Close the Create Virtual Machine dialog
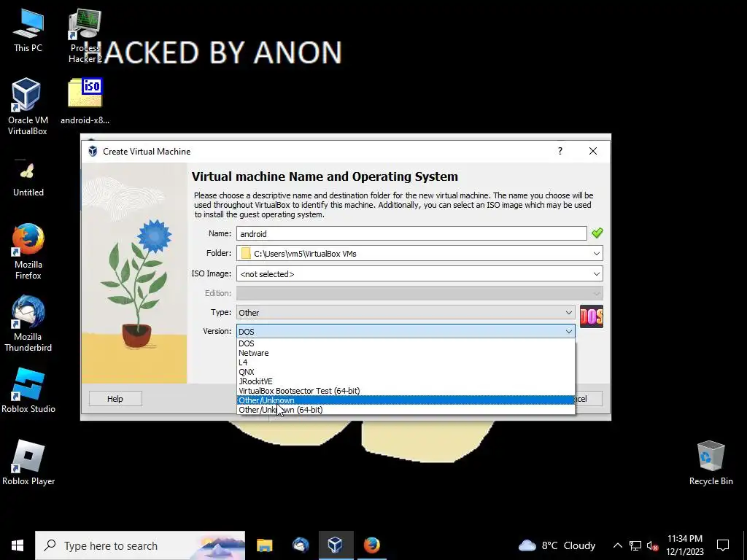 tap(592, 151)
